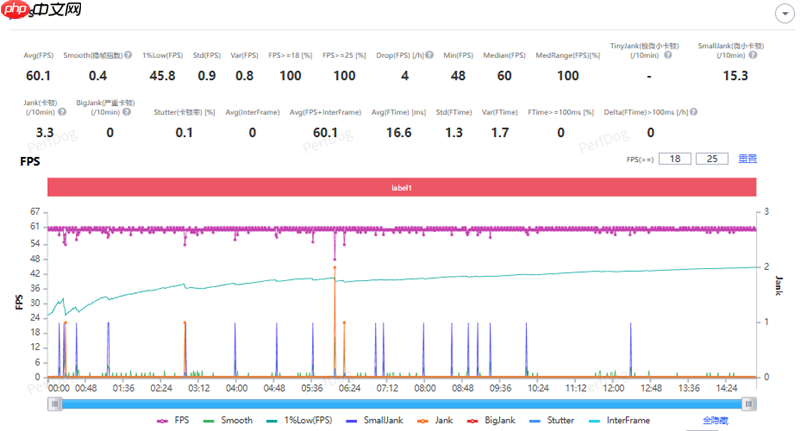
Task: Click help icon next to Drop(FPS)
Action: (x=428, y=55)
